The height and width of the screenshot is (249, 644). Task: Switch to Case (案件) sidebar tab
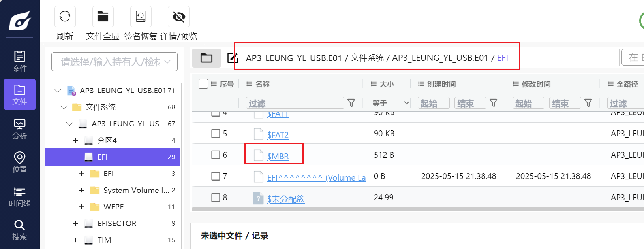[x=19, y=61]
